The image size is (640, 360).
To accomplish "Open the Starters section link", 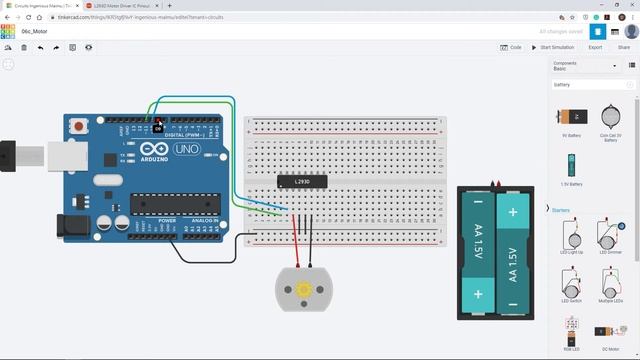I will pyautogui.click(x=561, y=210).
